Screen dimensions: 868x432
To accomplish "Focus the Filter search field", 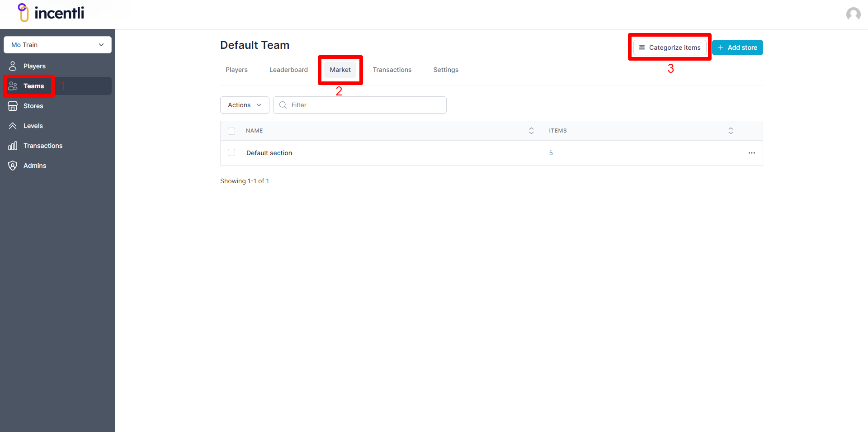I will pos(360,105).
